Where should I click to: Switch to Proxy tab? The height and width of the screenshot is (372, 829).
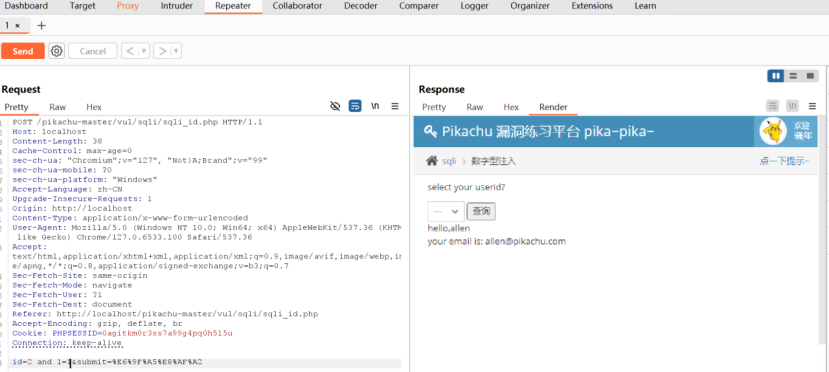tap(128, 6)
